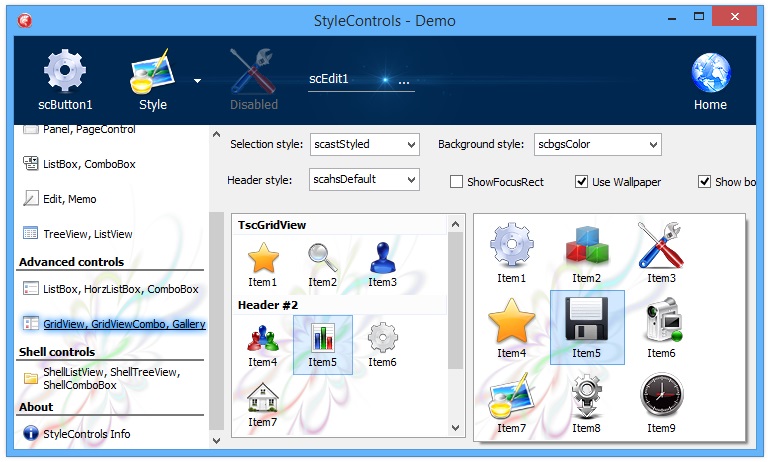Click the Style paint icon button
The width and height of the screenshot is (768, 462).
[x=152, y=71]
